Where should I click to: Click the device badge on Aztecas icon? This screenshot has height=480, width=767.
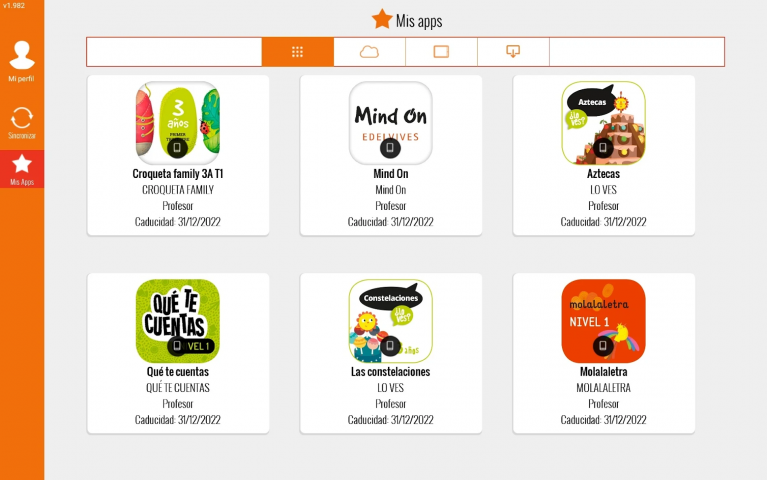603,147
